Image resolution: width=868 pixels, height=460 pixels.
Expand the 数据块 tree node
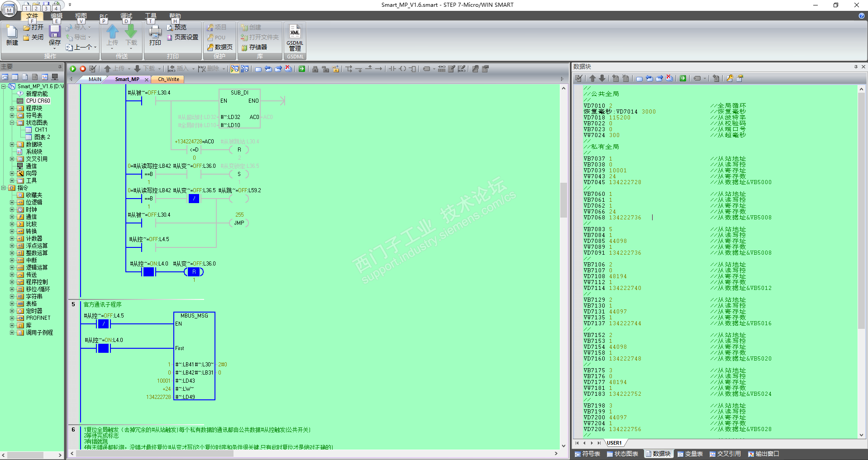12,144
